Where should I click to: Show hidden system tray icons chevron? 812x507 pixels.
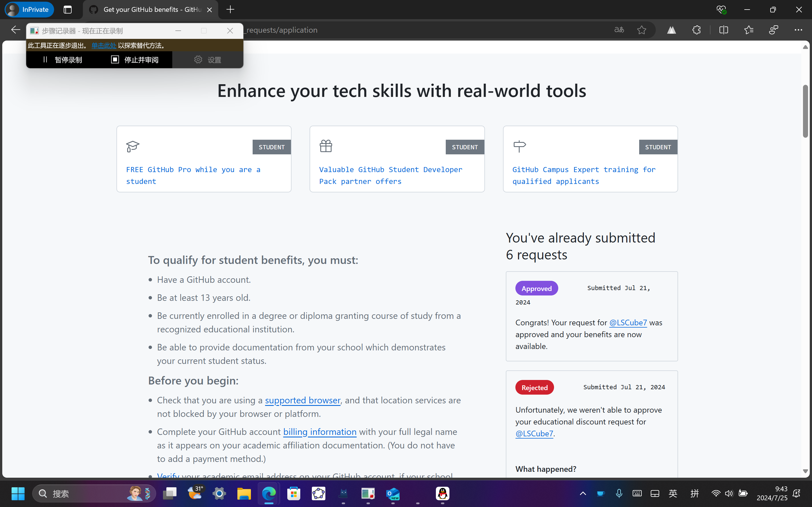click(583, 493)
